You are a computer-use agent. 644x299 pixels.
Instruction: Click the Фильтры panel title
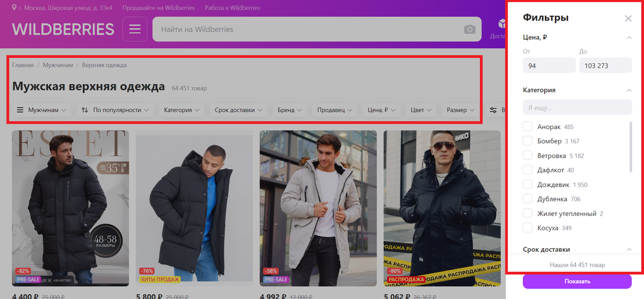tap(546, 18)
